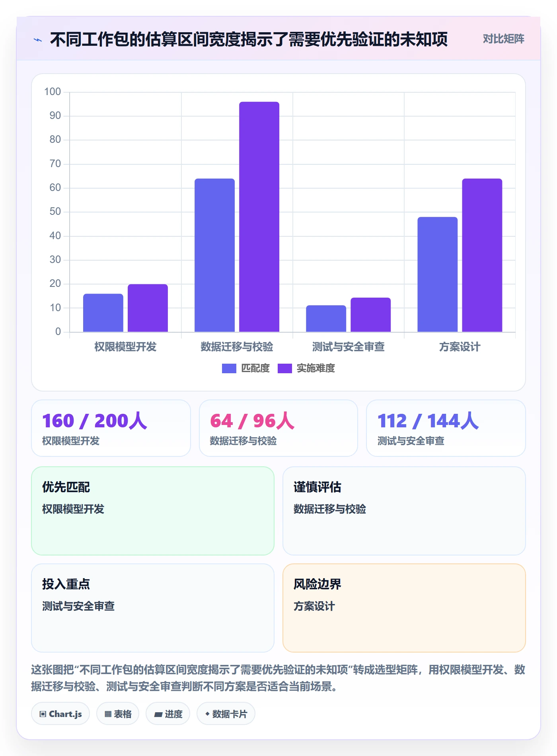Click the square icon in Chart.js chip
Screen dimensions: 557x756
point(43,714)
